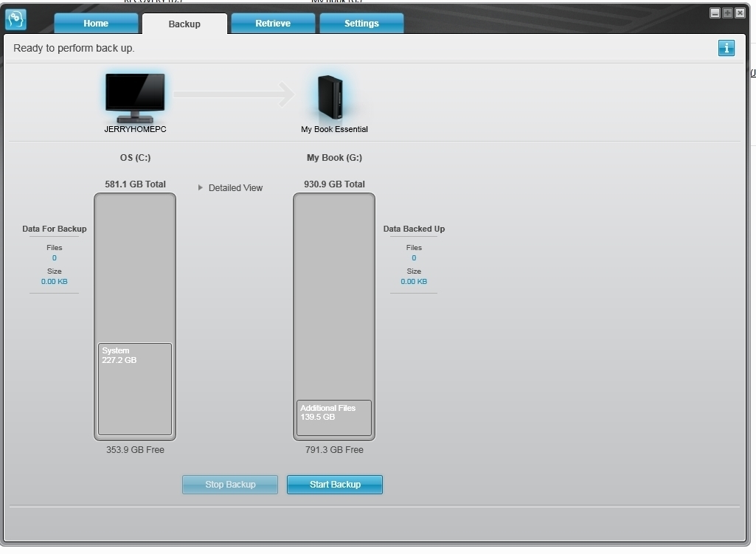This screenshot has width=756, height=554.
Task: Click the 353.9 GB Free text
Action: pos(135,450)
